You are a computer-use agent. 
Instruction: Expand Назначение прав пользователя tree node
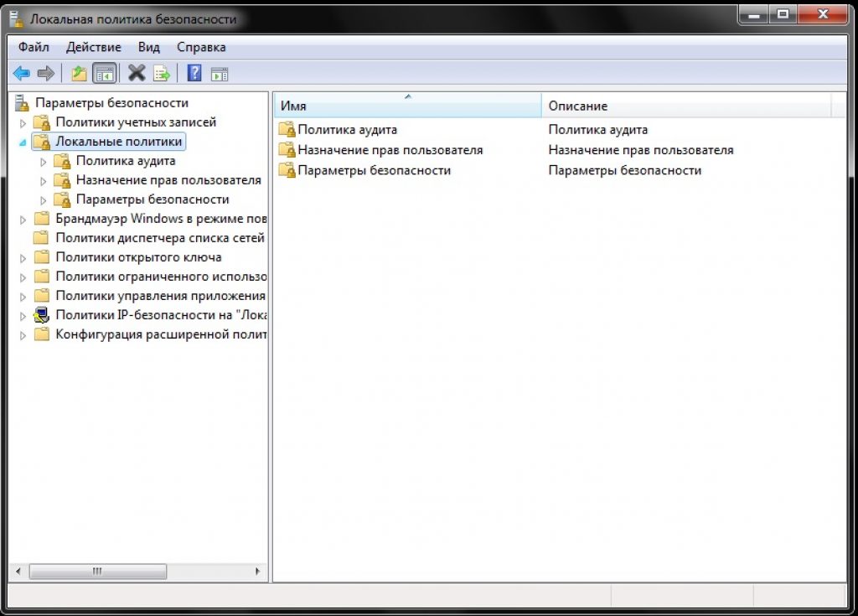(x=44, y=181)
